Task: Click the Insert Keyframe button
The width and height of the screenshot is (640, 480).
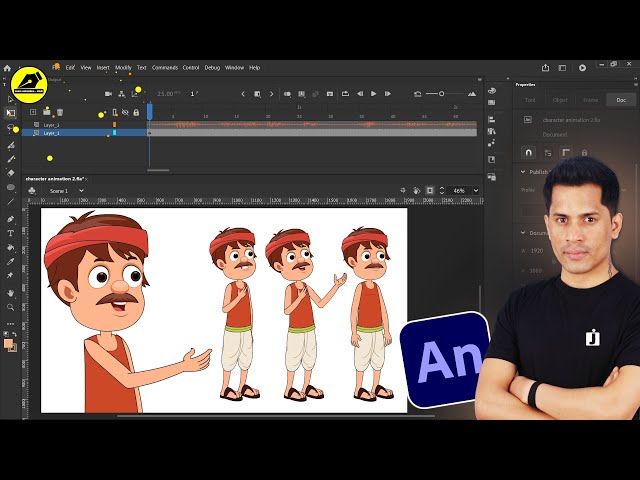Action: tap(257, 94)
